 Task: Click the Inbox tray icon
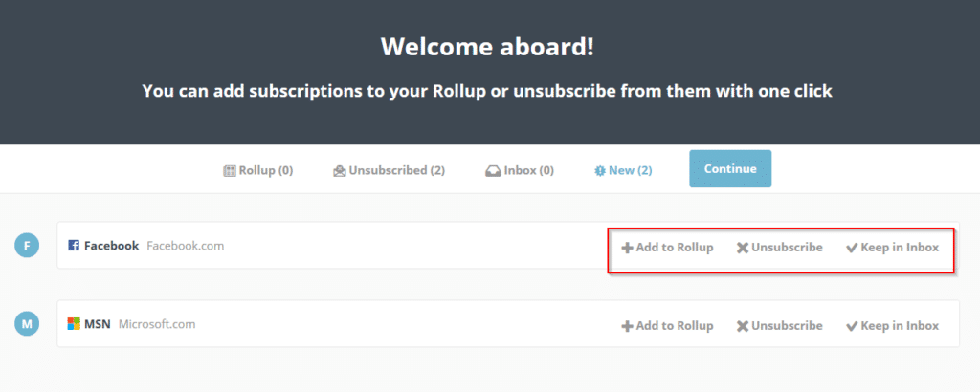493,171
